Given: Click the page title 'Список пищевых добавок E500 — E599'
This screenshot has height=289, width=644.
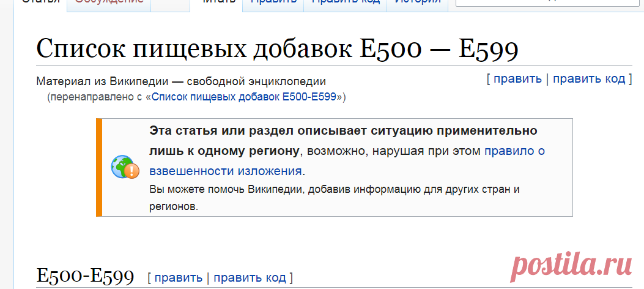Looking at the screenshot, I should click(277, 48).
